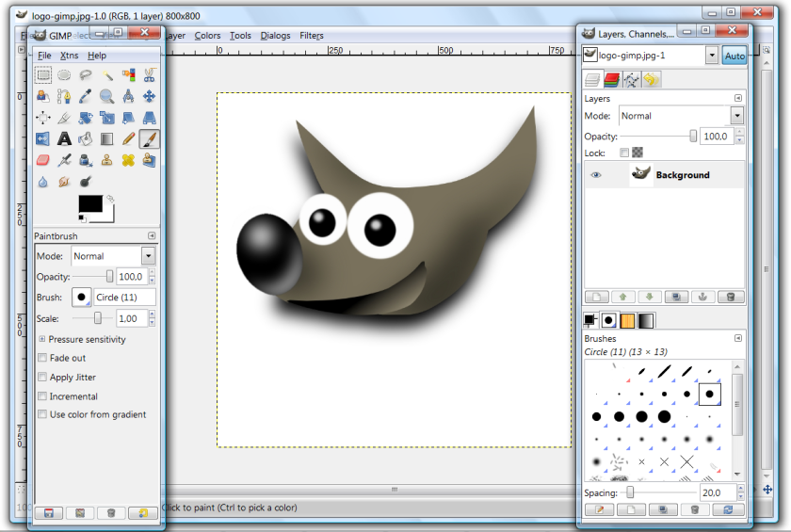
Task: Click the black foreground color swatch
Action: 90,203
